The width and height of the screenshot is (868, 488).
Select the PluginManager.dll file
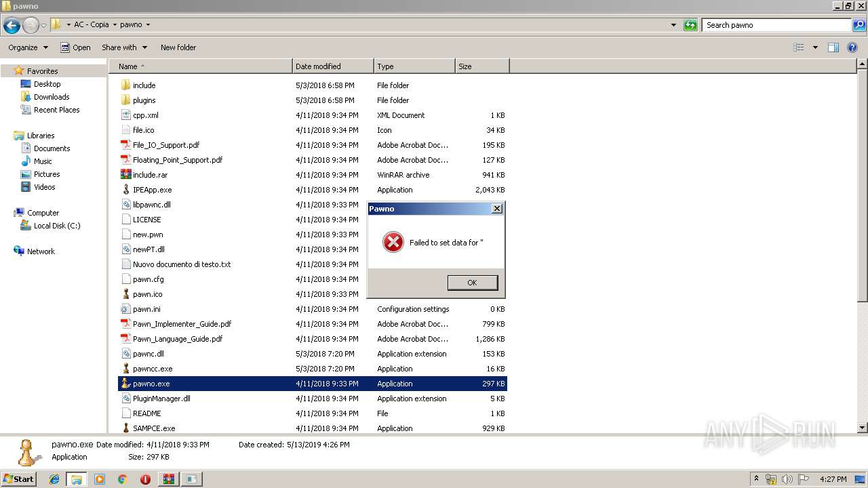click(161, 399)
